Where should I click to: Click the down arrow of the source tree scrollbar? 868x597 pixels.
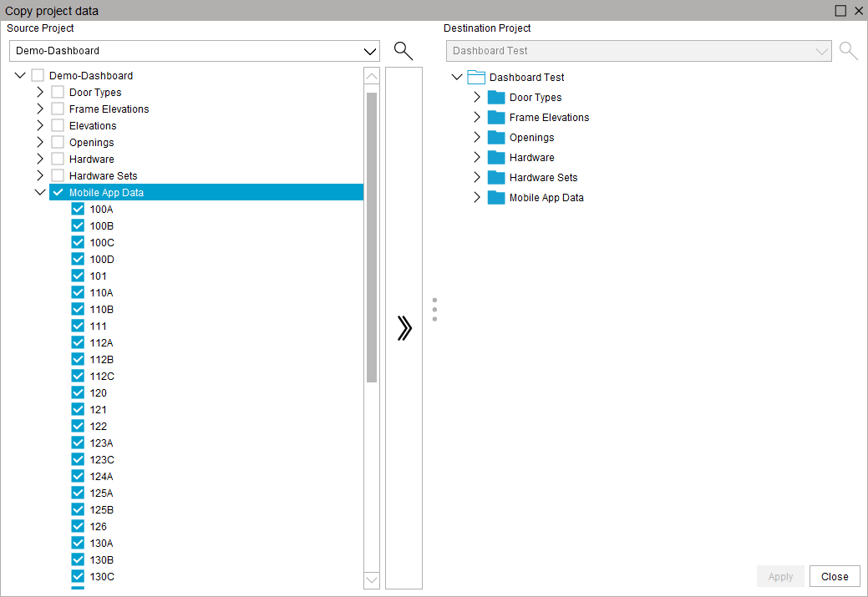click(371, 579)
